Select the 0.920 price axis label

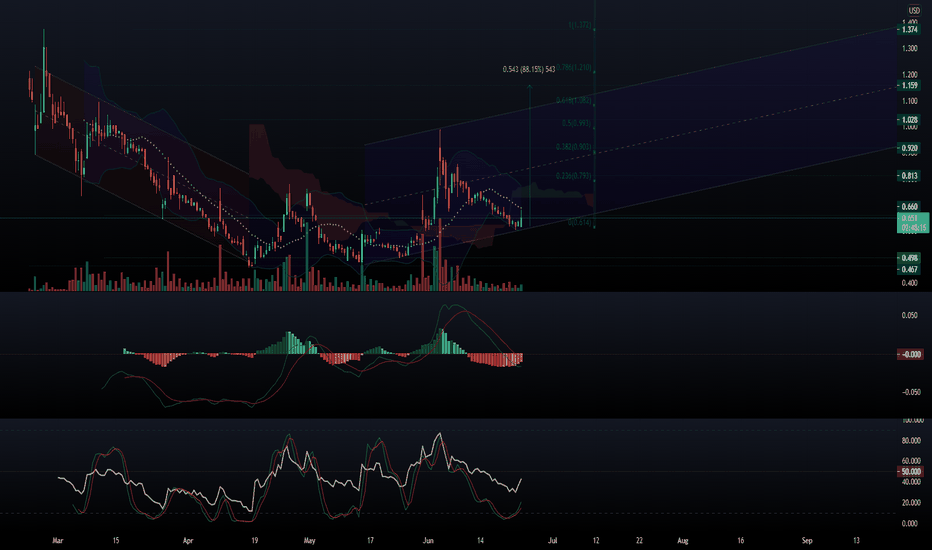tap(909, 148)
